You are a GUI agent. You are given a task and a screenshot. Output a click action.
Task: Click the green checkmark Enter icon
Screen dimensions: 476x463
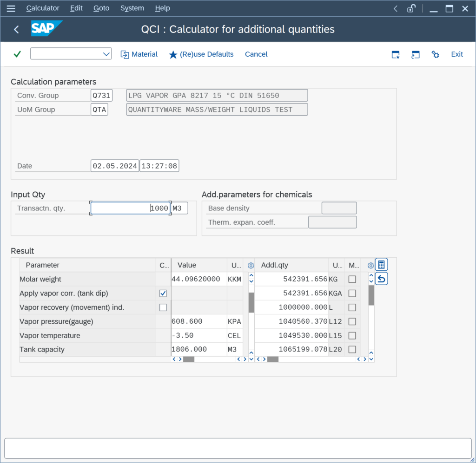(17, 54)
